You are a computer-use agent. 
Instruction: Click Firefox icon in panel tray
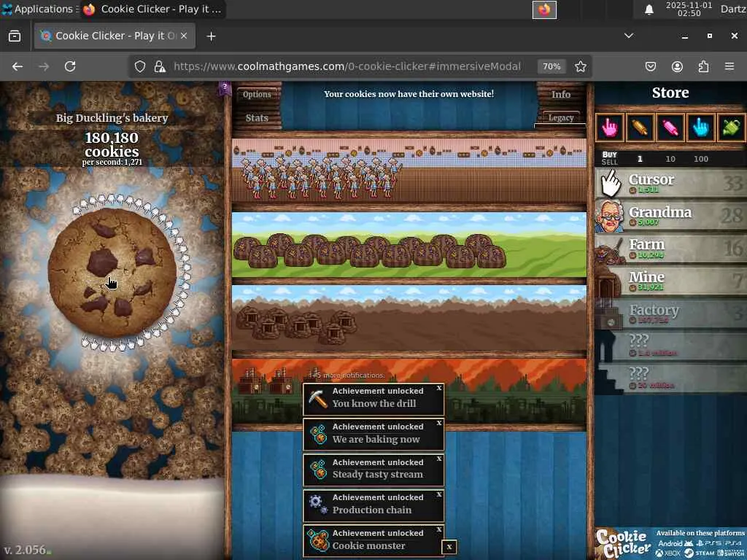click(x=544, y=9)
